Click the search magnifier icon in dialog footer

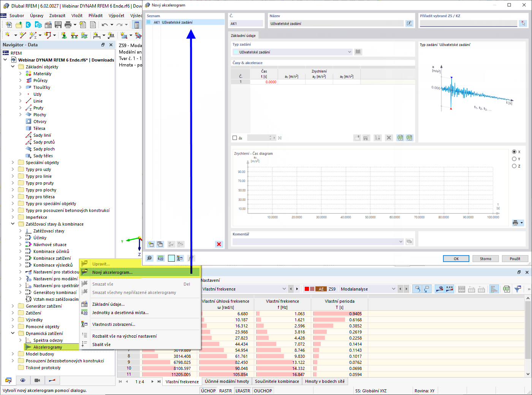click(149, 258)
